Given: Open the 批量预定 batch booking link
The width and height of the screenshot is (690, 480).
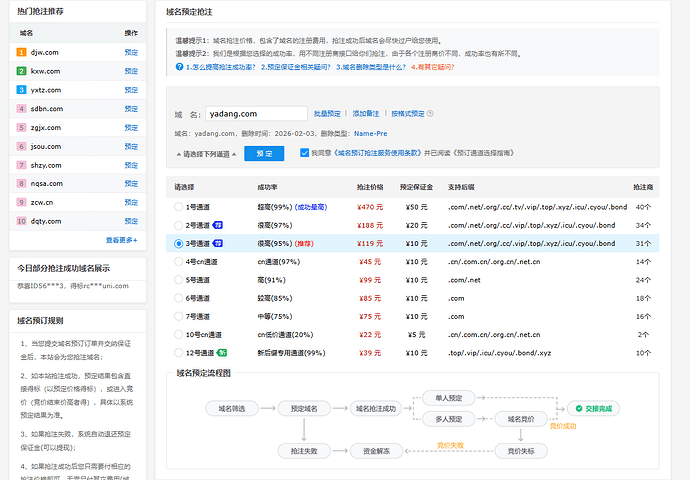Looking at the screenshot, I should click(x=327, y=115).
